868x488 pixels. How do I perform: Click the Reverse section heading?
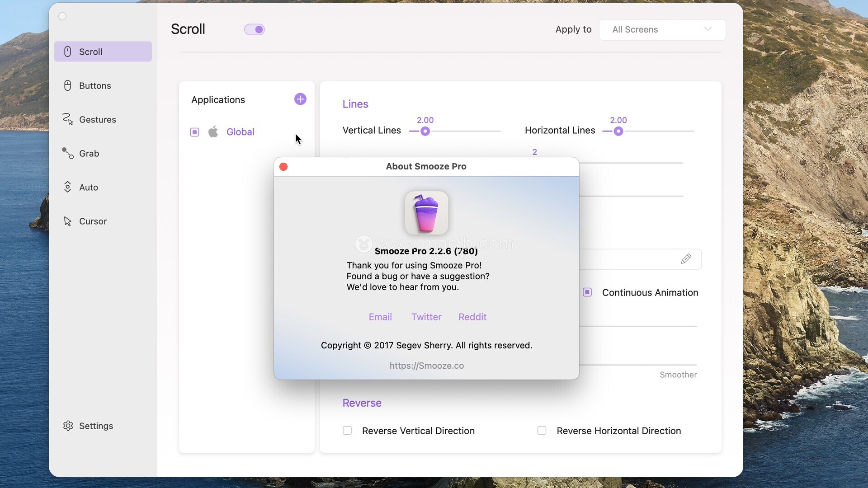click(x=362, y=403)
